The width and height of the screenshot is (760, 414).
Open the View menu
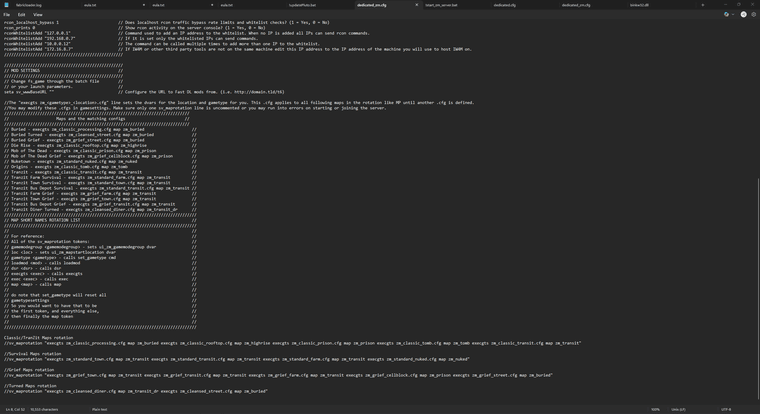click(38, 14)
